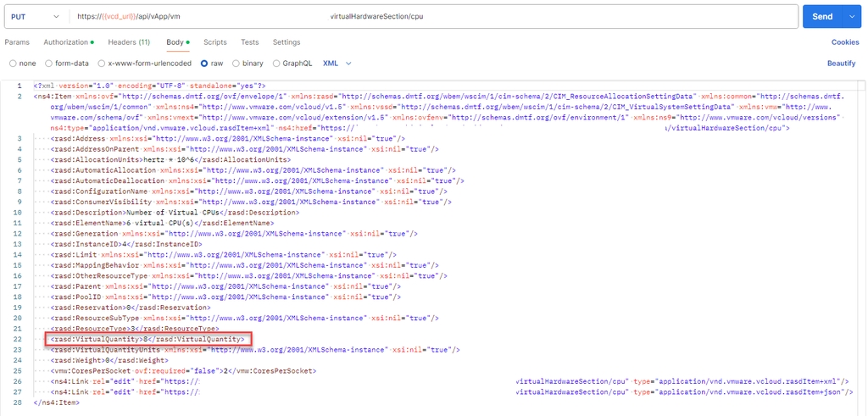Open the Authorization tab
Screen dimensions: 868x416
(x=67, y=42)
